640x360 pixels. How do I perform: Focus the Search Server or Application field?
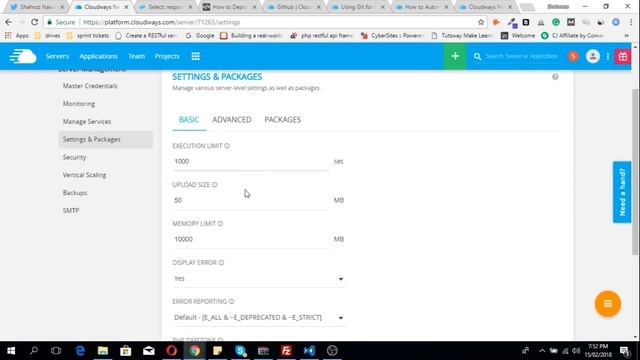tap(521, 56)
